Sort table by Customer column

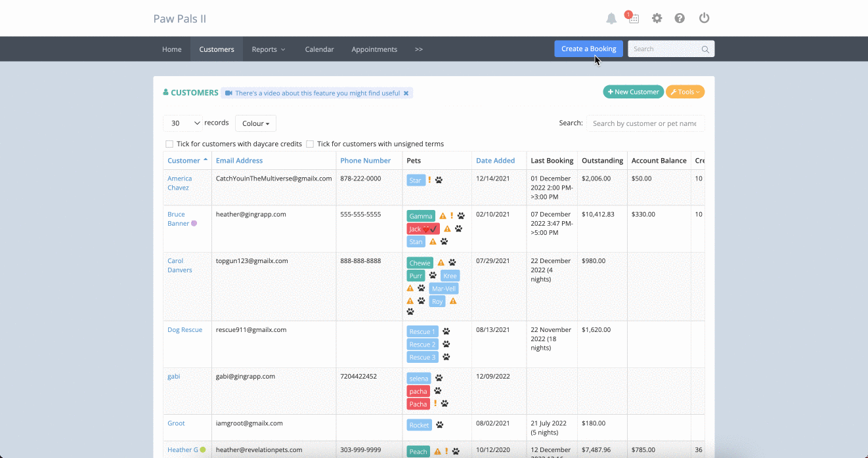click(x=187, y=160)
